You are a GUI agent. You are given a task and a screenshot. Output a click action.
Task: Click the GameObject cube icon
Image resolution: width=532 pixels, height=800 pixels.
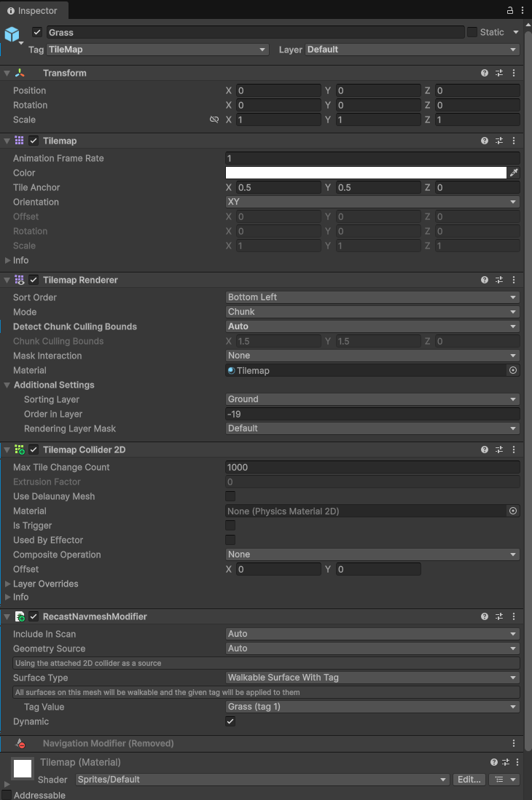pyautogui.click(x=12, y=34)
